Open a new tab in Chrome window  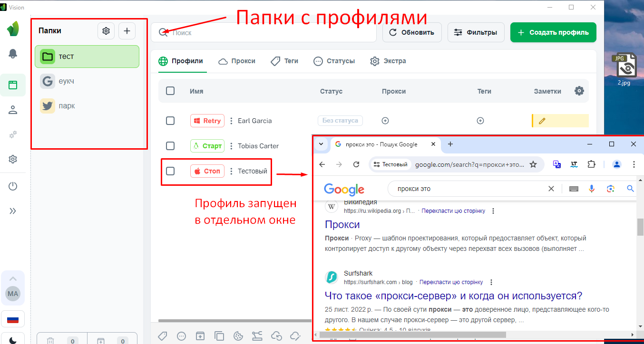pos(450,144)
